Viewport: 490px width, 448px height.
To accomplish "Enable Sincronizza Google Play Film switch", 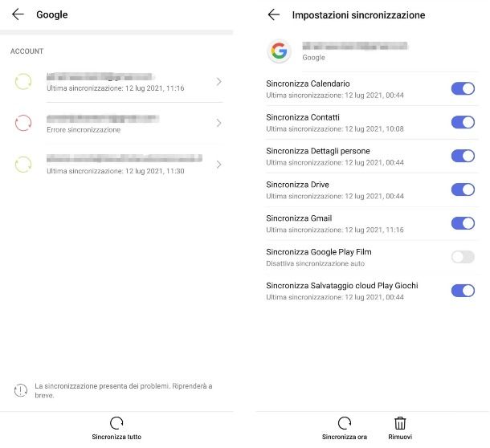I will tap(463, 257).
